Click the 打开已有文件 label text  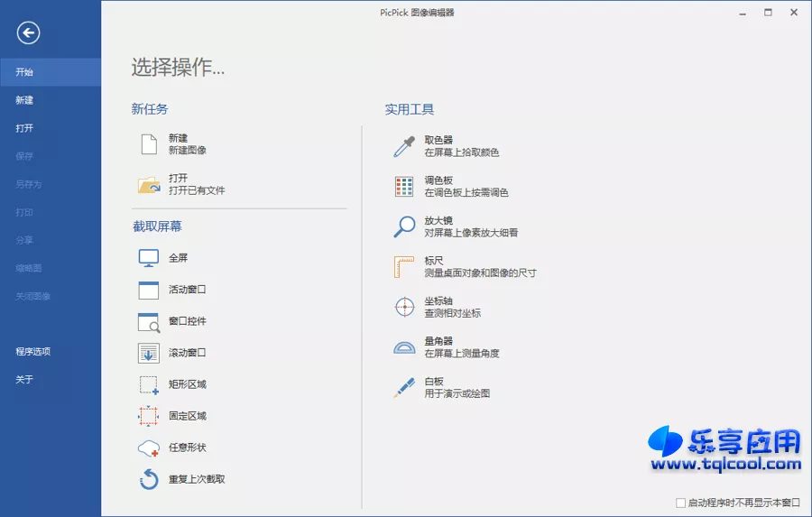197,190
